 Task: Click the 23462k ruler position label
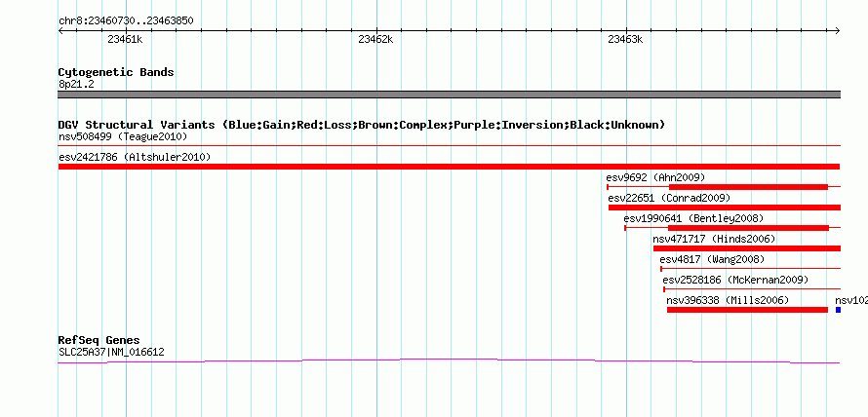pyautogui.click(x=375, y=39)
